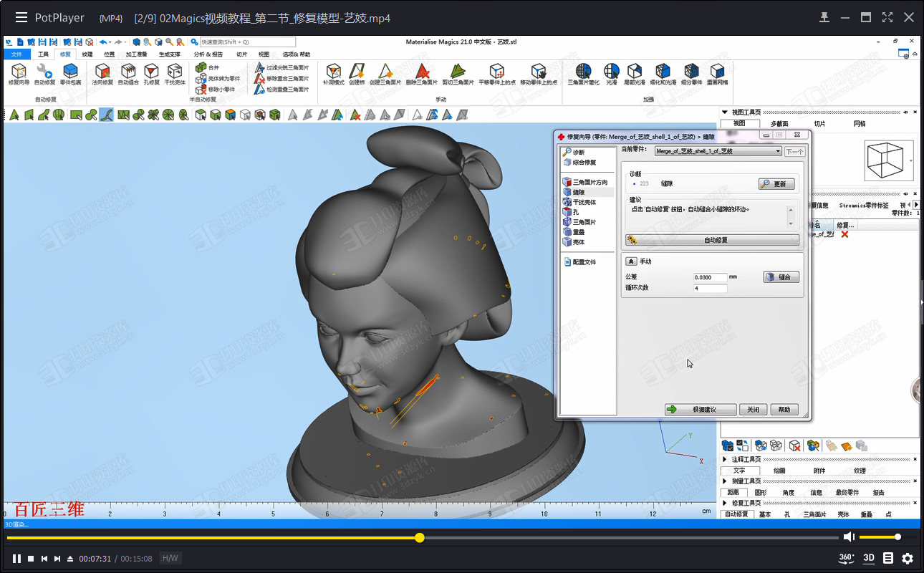Mute the PotPlayer volume speaker icon

(849, 536)
